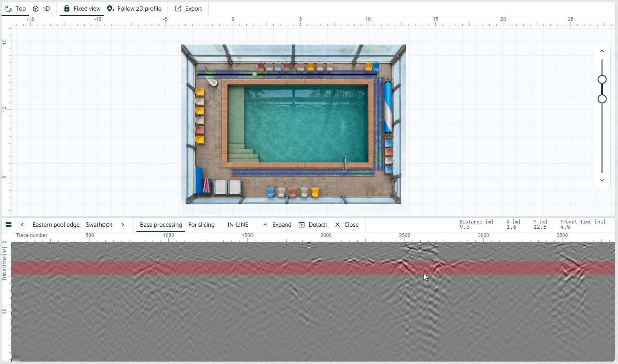Click the Trace number axis label
Viewport: 618px width, 364px height.
[x=31, y=235]
